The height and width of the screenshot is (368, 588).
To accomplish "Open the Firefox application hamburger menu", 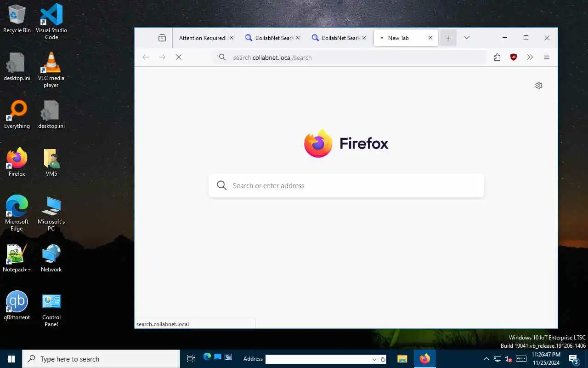I will click(547, 57).
